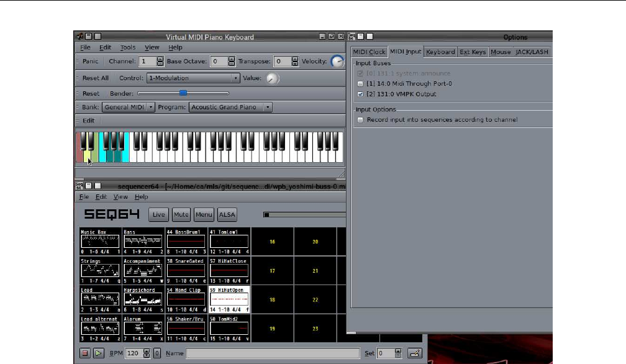Screen dimensions: 626x364
Task: Open the Control dropdown showing 1-Modulation
Action: click(193, 78)
